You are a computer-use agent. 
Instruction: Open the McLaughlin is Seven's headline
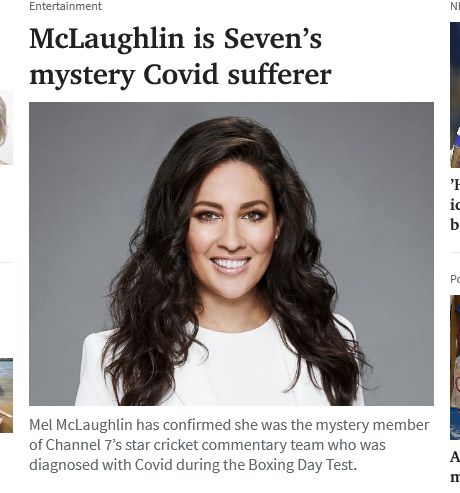click(x=180, y=57)
